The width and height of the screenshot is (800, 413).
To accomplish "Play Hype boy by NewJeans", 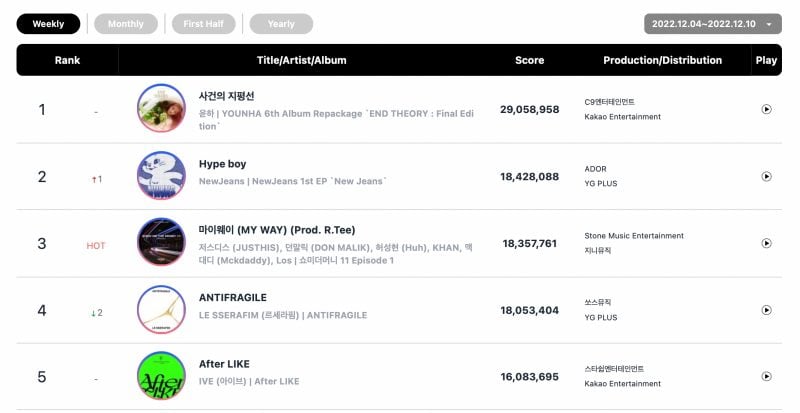I will click(766, 176).
